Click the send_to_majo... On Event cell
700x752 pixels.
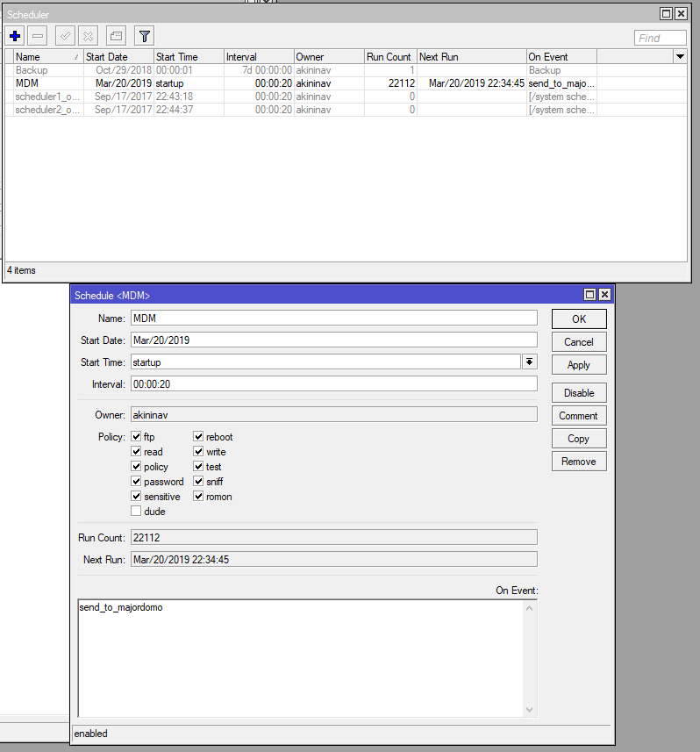pyautogui.click(x=561, y=83)
